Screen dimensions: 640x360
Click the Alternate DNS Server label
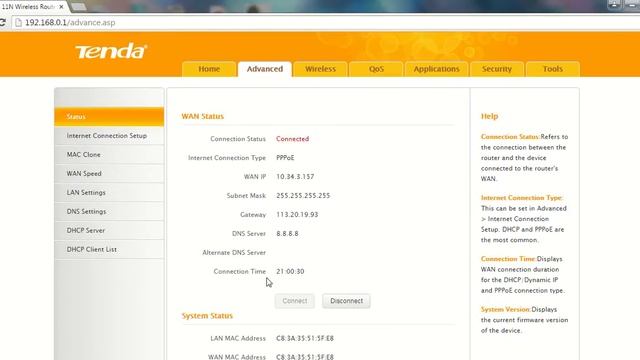pyautogui.click(x=234, y=253)
